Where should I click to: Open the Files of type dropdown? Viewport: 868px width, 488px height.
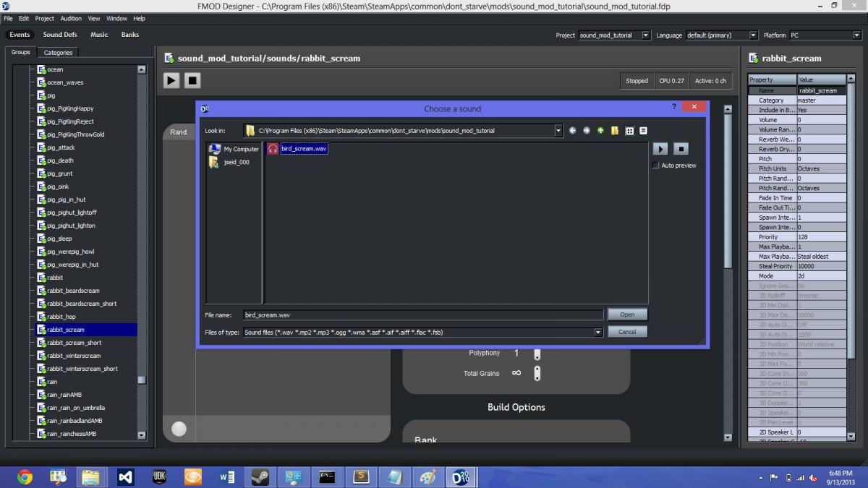click(x=598, y=333)
